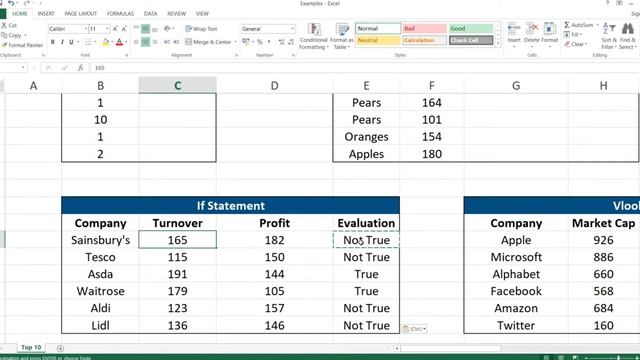
Task: Open Find & Select binoculars menu
Action: (627, 36)
